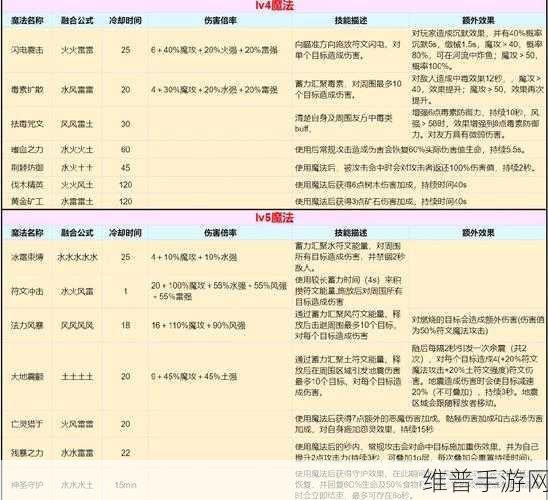548x500 pixels.
Task: Click formula "水水水水水" in lv5 table
Action: click(x=77, y=257)
